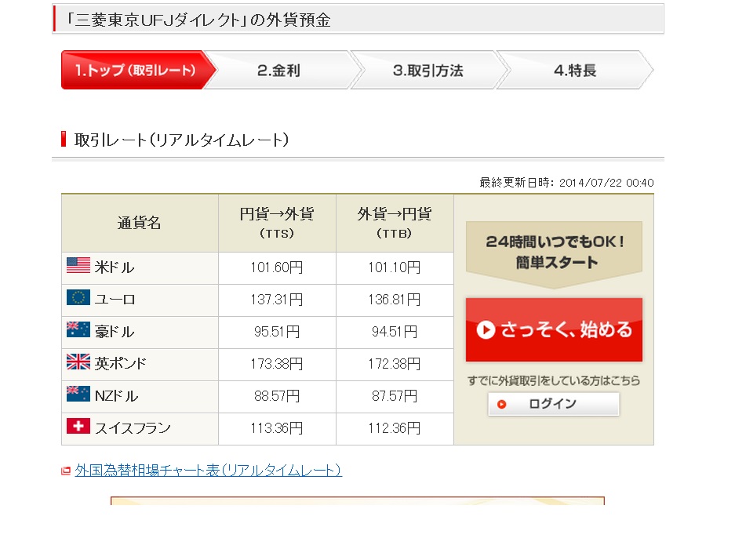Click the New Zealand flag icon for NZドル
The width and height of the screenshot is (735, 560).
pos(78,394)
